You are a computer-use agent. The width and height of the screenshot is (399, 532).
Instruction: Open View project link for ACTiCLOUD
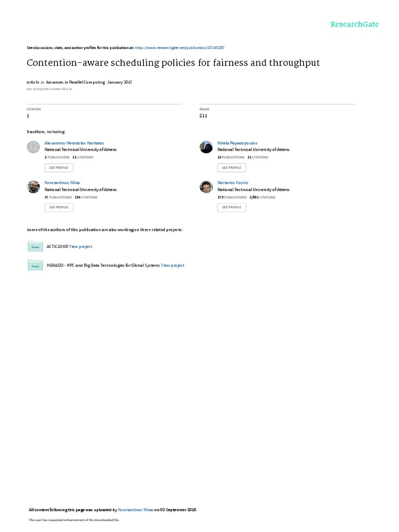pos(81,247)
